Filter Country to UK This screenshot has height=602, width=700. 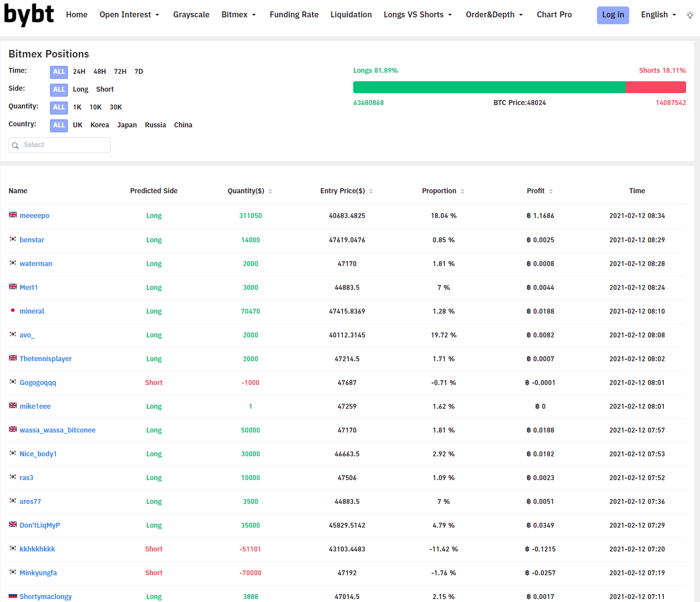(78, 125)
